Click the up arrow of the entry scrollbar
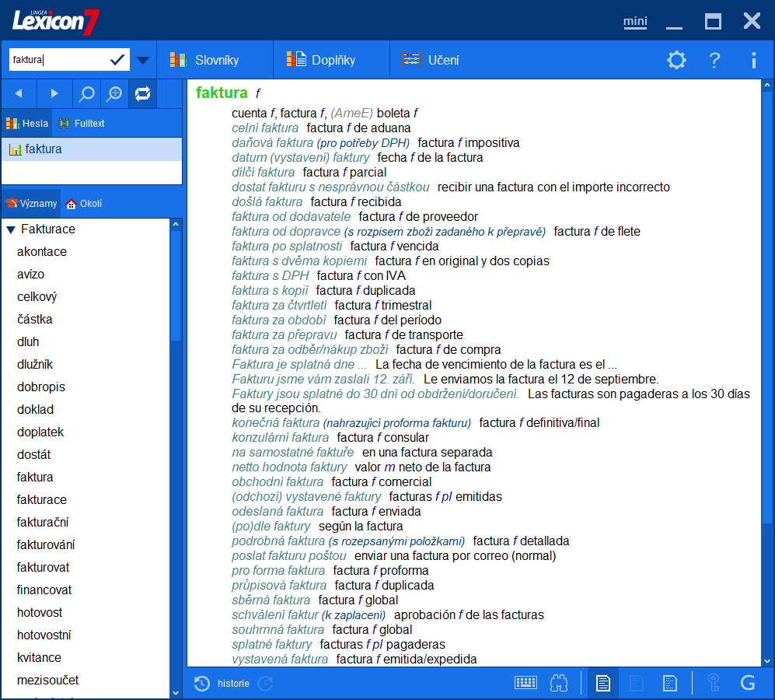Image resolution: width=775 pixels, height=700 pixels. tap(767, 85)
